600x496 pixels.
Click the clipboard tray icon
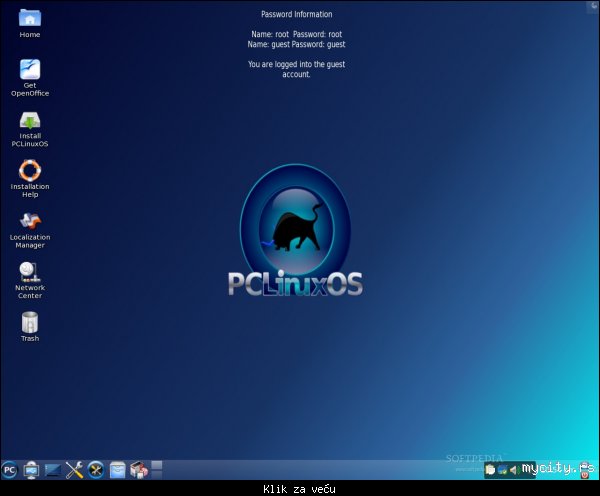[490, 469]
